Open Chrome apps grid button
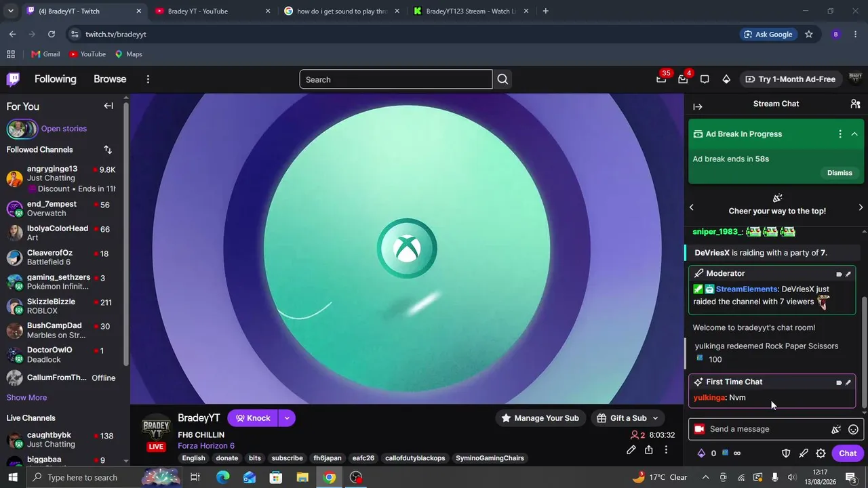This screenshot has width=868, height=488. 10,54
